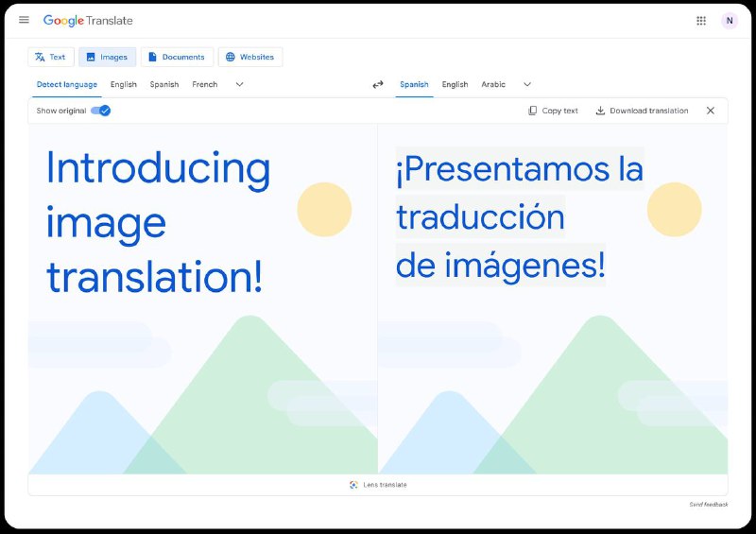This screenshot has height=534, width=756.
Task: Switch to the Websites tab
Action: pos(249,57)
